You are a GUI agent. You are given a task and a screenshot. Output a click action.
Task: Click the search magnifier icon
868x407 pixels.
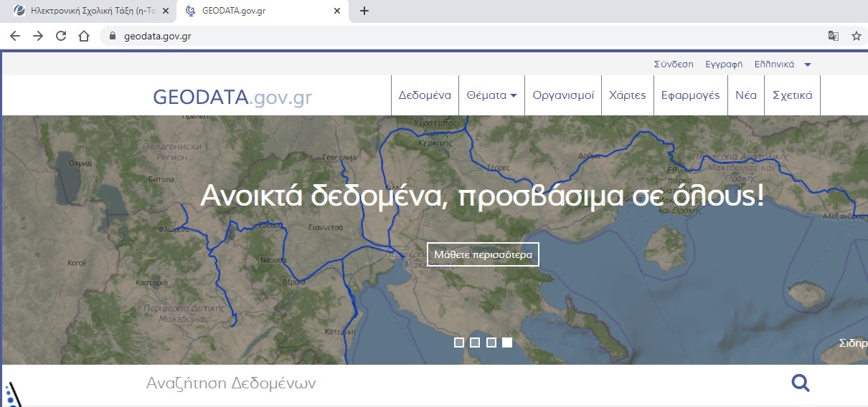(x=801, y=383)
